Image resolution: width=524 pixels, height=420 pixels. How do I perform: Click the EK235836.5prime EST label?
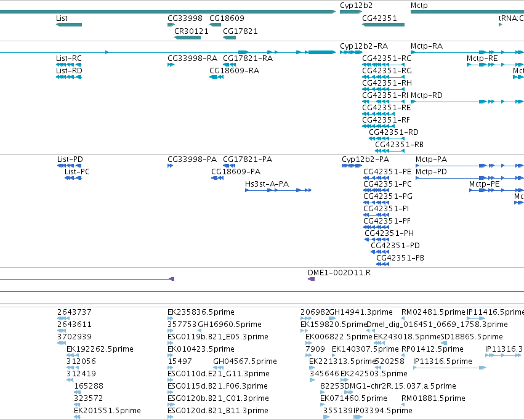(201, 312)
